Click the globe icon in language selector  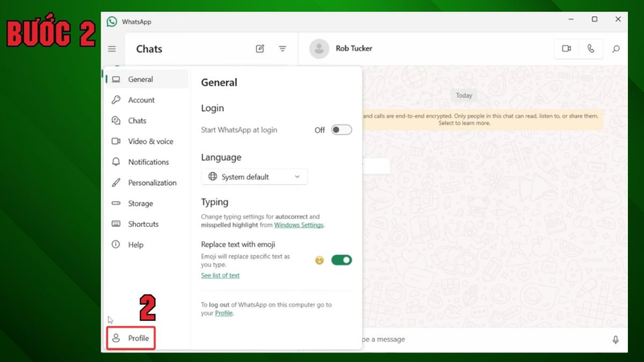[x=213, y=176]
